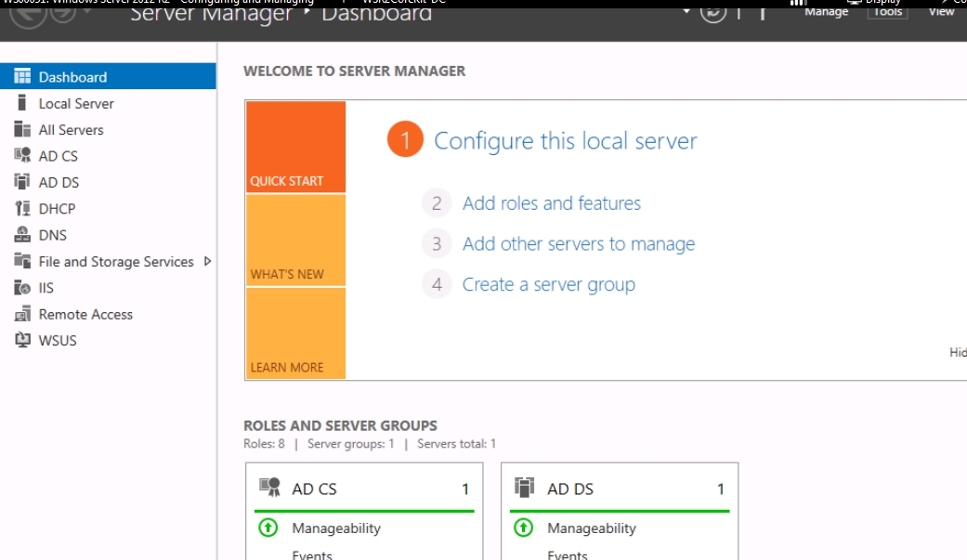Open the notifications flag in the header
967x560 pixels.
(763, 12)
